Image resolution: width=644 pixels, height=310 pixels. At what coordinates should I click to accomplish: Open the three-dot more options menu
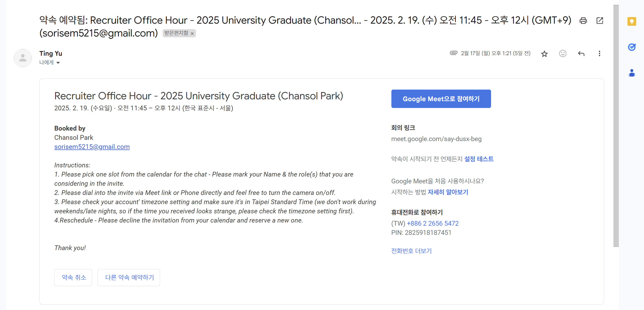click(599, 54)
